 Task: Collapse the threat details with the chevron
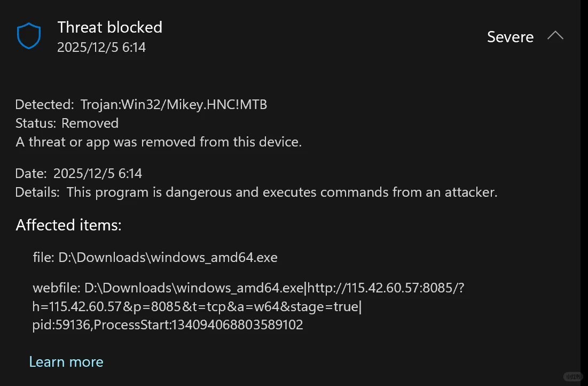pos(555,36)
